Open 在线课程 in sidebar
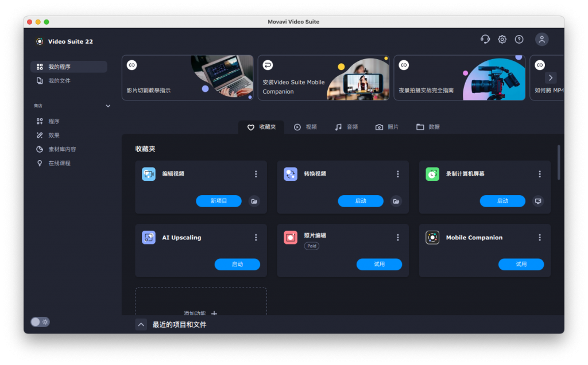The image size is (588, 365). (69, 163)
